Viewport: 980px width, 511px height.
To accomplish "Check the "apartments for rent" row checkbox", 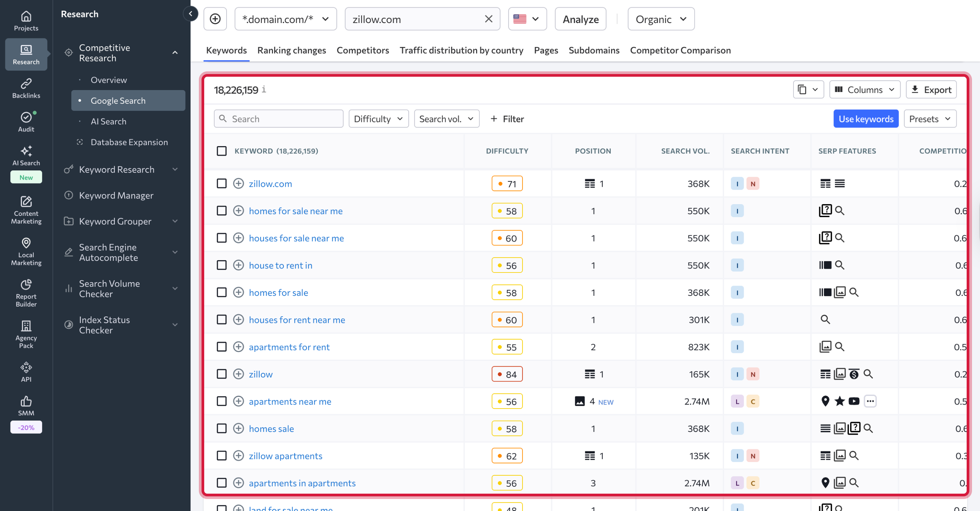I will (x=222, y=347).
